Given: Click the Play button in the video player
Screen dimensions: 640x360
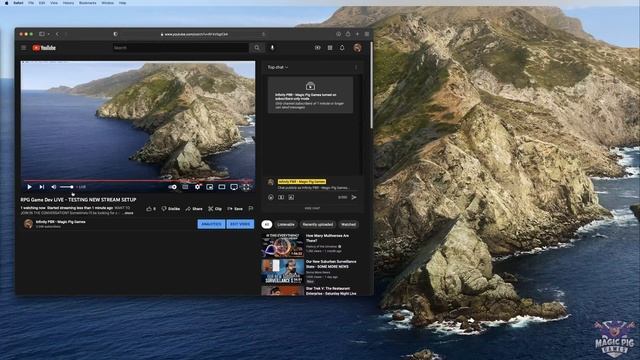Looking at the screenshot, I should [x=29, y=187].
